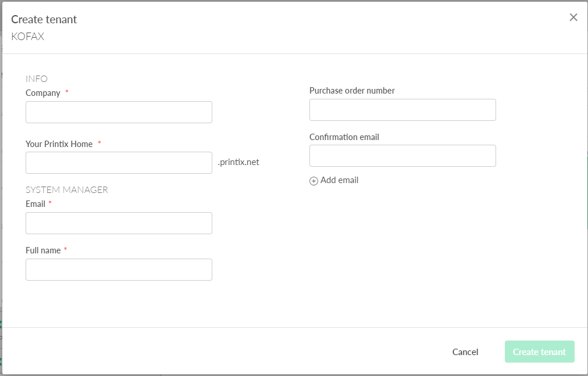588x376 pixels.
Task: Select the Confirmation email input
Action: 402,156
